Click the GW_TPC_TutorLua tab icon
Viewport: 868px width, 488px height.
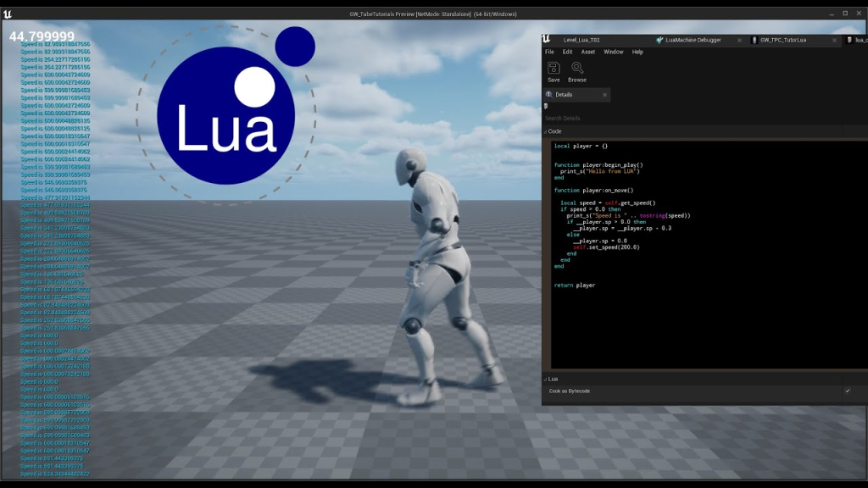(754, 40)
